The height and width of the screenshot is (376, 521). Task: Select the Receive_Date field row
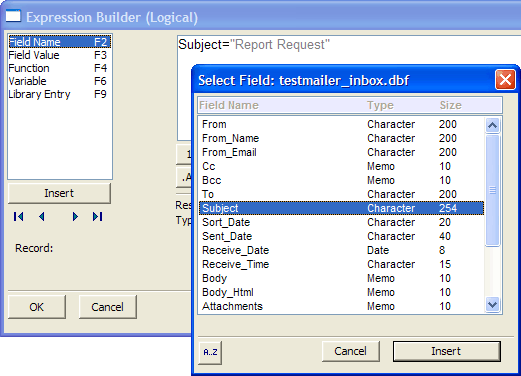(x=342, y=250)
